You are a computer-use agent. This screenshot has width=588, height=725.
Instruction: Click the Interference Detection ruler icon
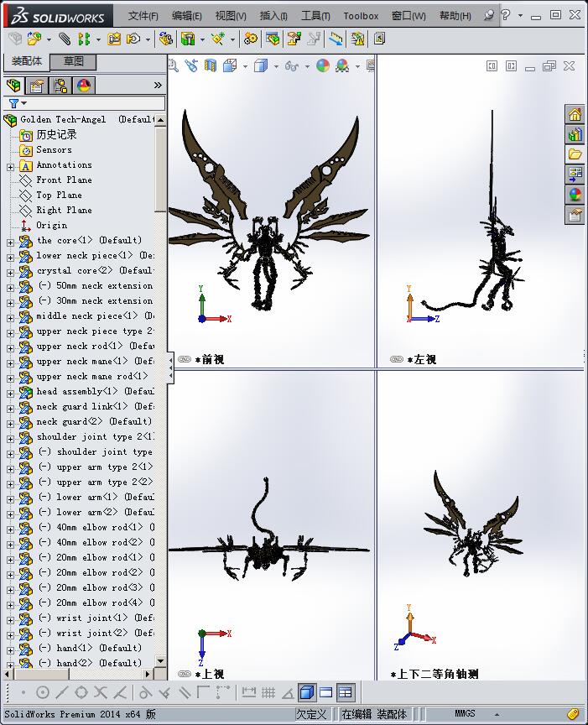[336, 39]
